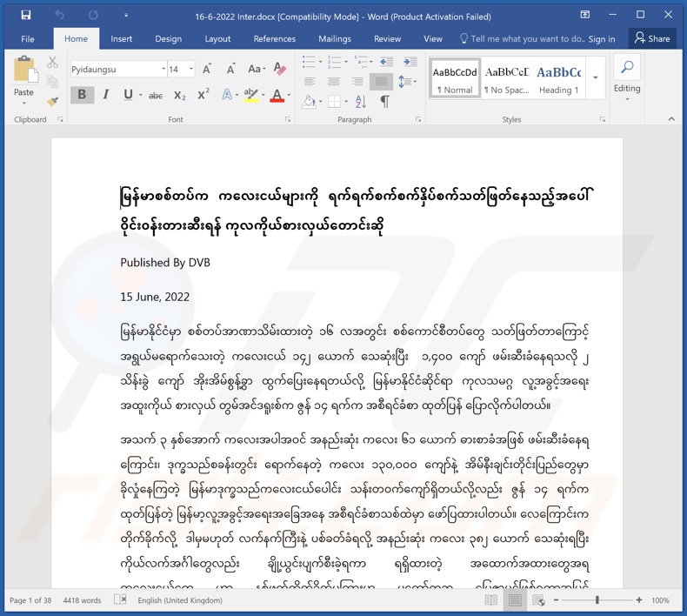This screenshot has height=616, width=687.
Task: Switch to the Insert tab
Action: click(x=122, y=39)
